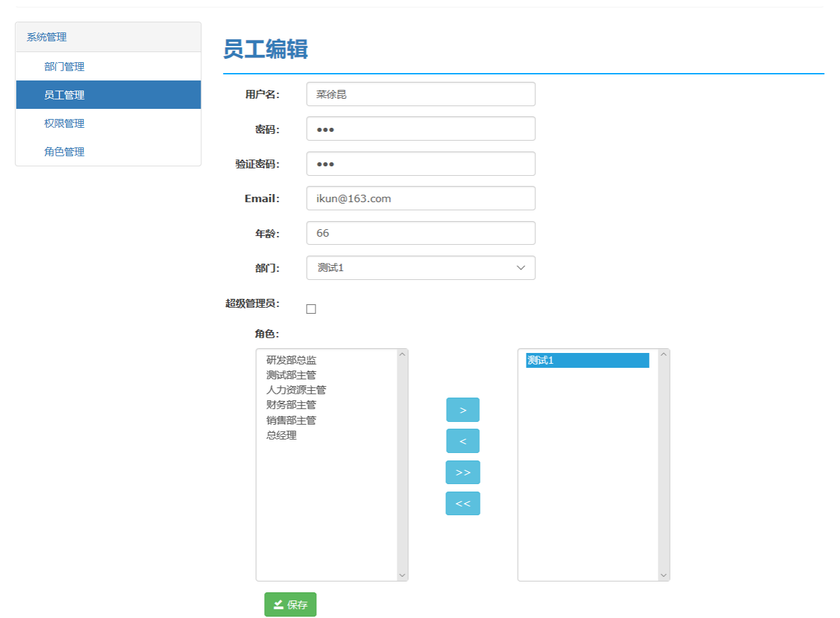
Task: Click the highlighted 测试1 role on the right
Action: click(586, 360)
